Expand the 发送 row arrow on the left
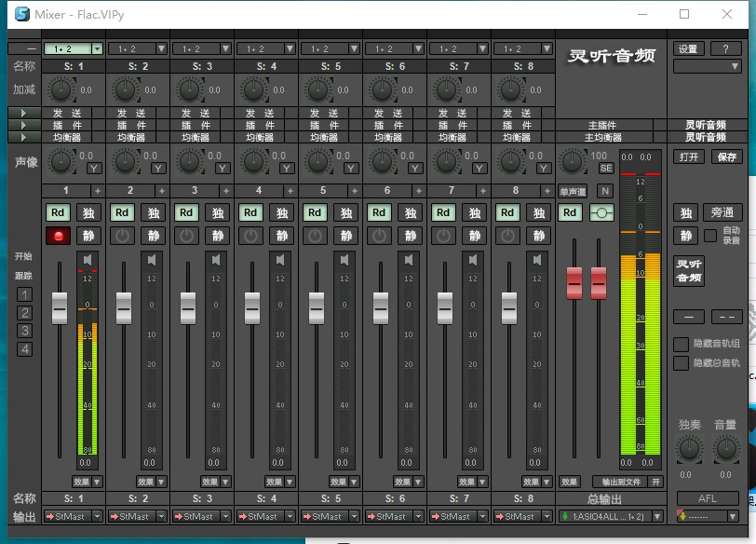Screen dimensions: 756x544 tap(23, 113)
